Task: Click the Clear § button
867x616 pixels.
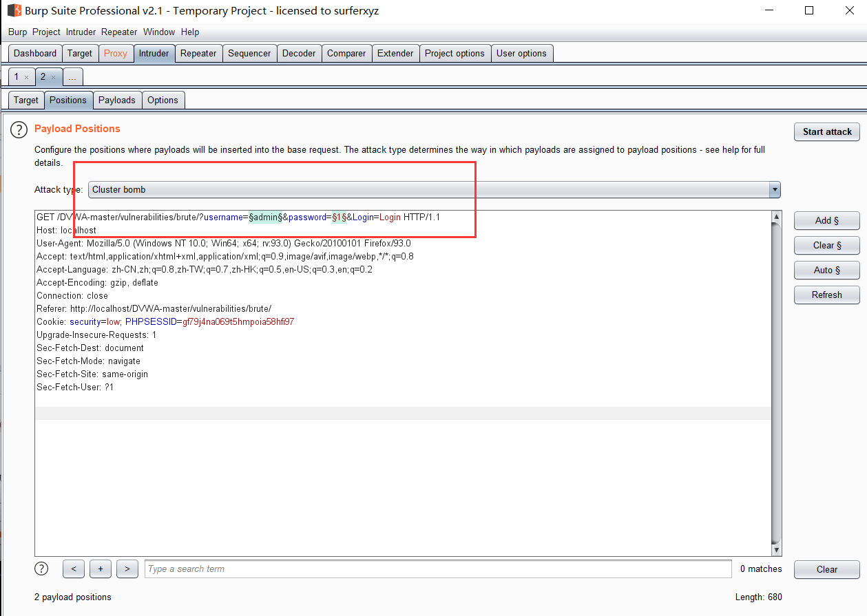Action: pyautogui.click(x=827, y=246)
